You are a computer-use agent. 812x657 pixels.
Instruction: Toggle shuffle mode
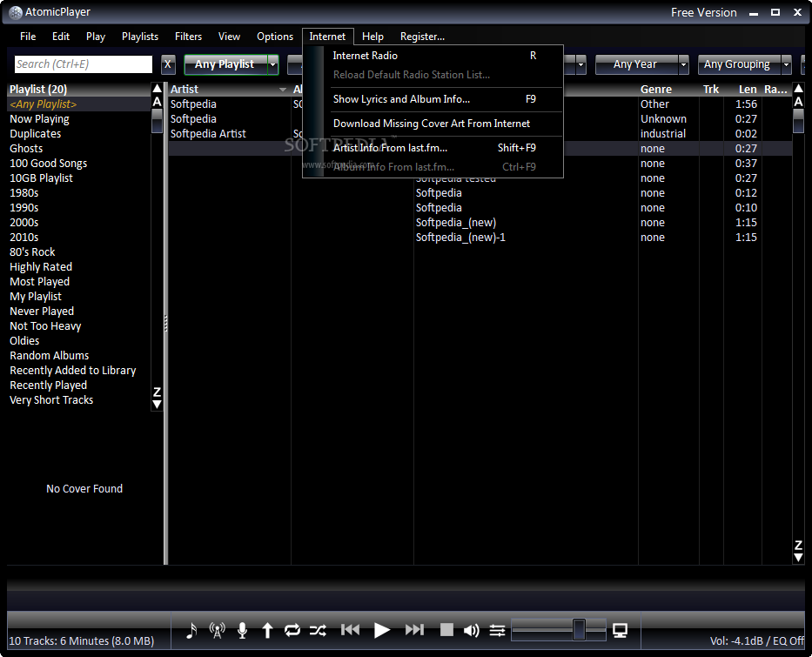[318, 630]
